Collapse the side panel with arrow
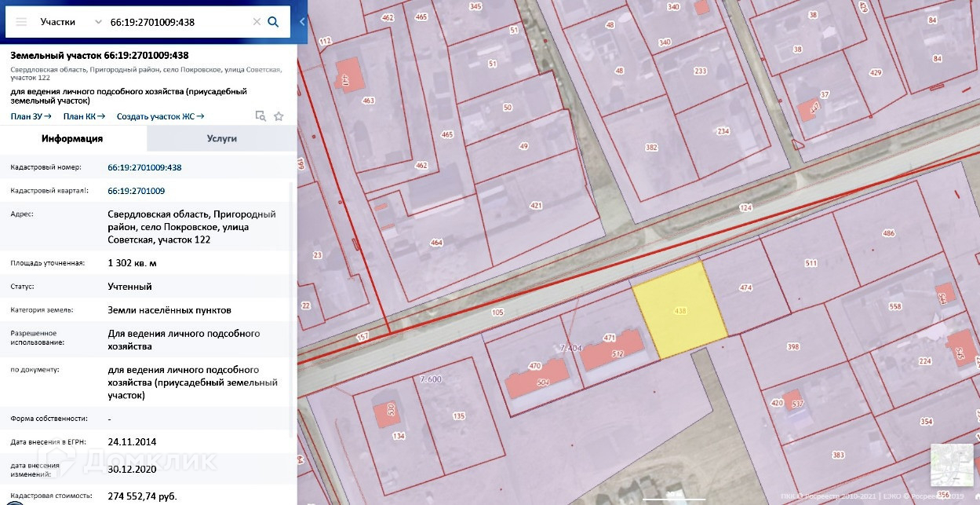Viewport: 980px width, 505px height. (303, 22)
